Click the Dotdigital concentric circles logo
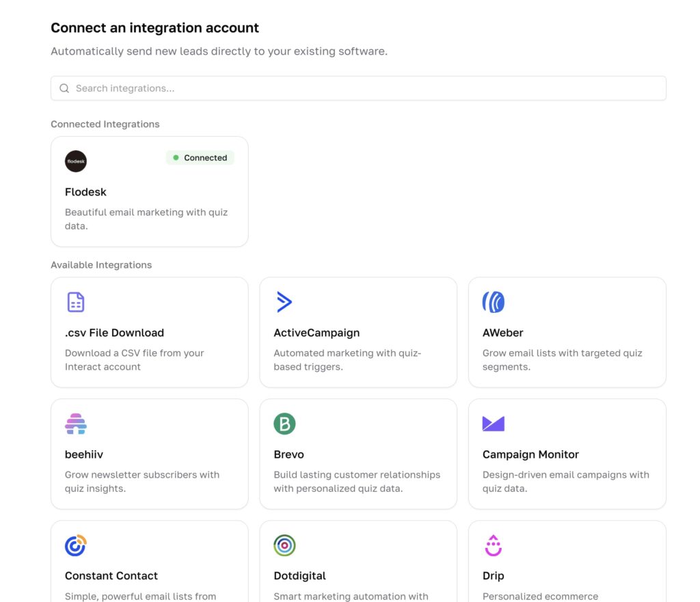The height and width of the screenshot is (602, 700). pos(284,545)
